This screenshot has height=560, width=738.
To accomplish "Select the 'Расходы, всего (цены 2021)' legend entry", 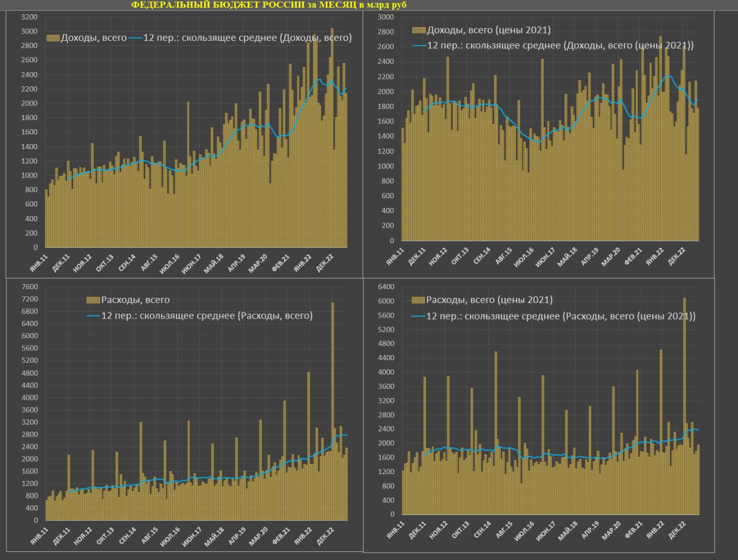I will (x=489, y=300).
